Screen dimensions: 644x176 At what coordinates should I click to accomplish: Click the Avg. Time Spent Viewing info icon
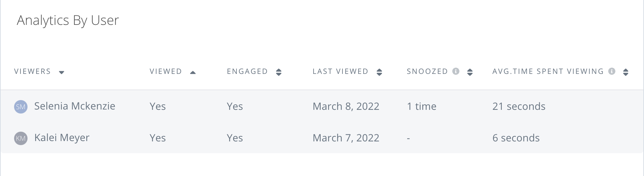(612, 71)
